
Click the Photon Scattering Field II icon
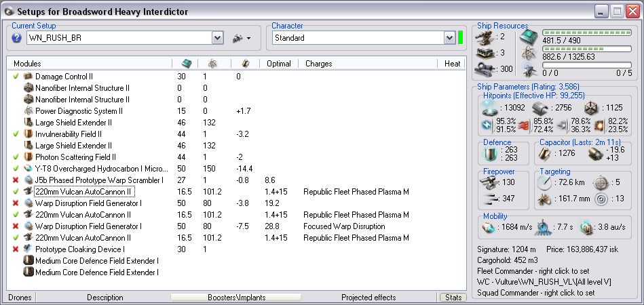pyautogui.click(x=29, y=157)
